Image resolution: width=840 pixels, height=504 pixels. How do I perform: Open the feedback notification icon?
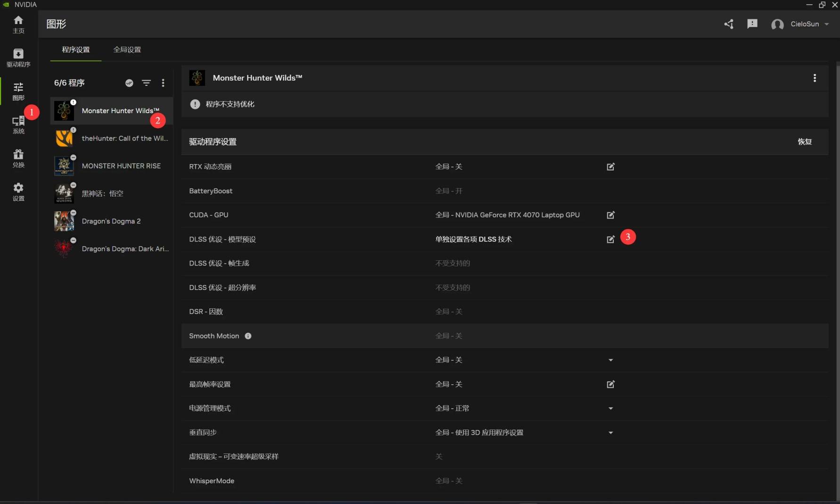pos(752,24)
